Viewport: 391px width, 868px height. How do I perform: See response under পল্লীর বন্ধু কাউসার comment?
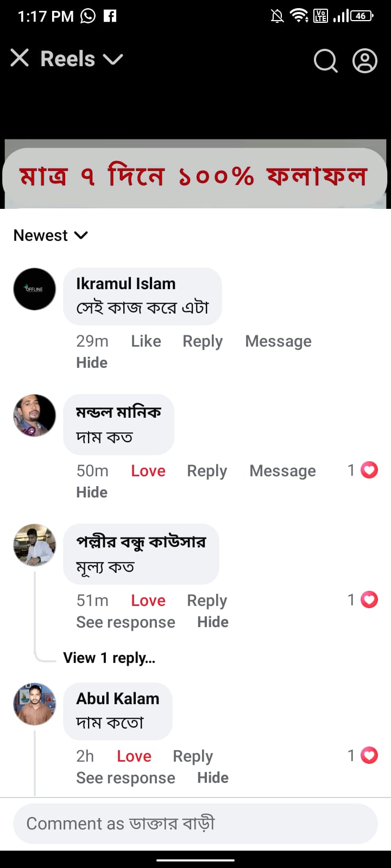[x=125, y=622]
